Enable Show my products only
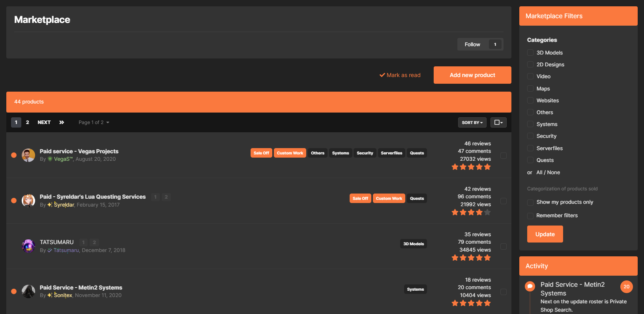 click(530, 202)
